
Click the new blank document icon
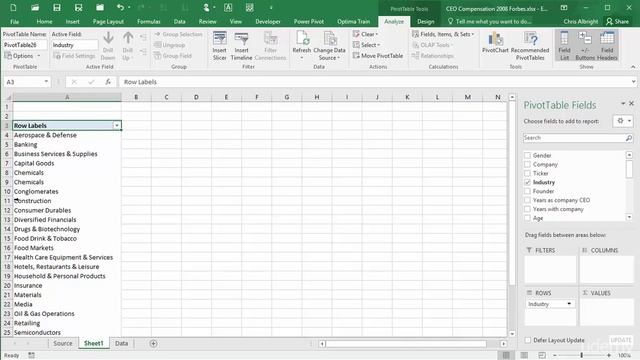point(13,8)
